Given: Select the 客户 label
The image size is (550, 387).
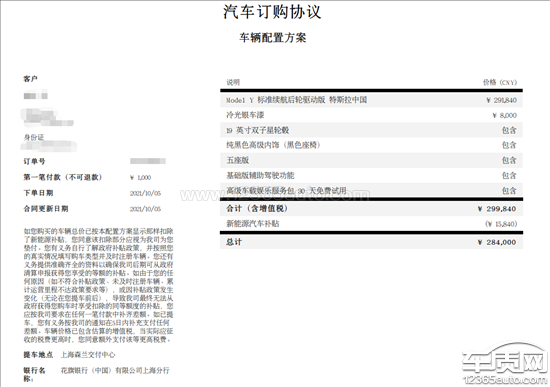Looking at the screenshot, I should point(31,79).
